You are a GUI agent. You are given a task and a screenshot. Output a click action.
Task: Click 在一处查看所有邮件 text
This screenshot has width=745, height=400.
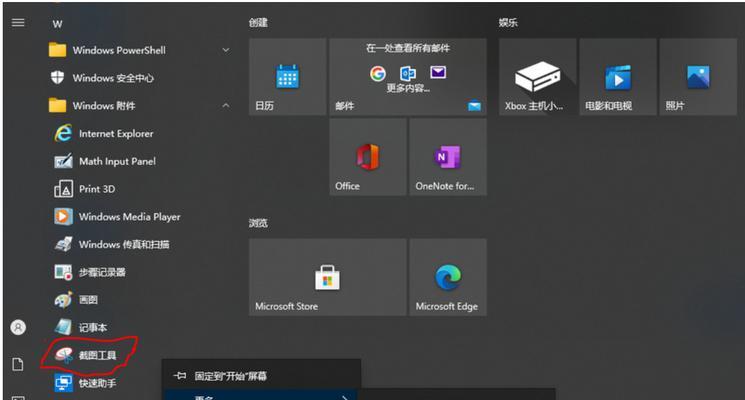408,48
